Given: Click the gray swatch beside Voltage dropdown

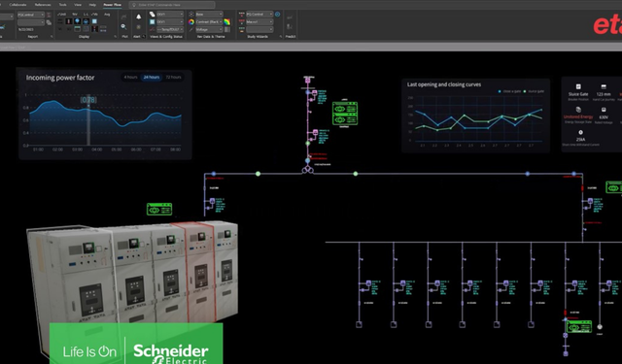Looking at the screenshot, I should tap(227, 29).
